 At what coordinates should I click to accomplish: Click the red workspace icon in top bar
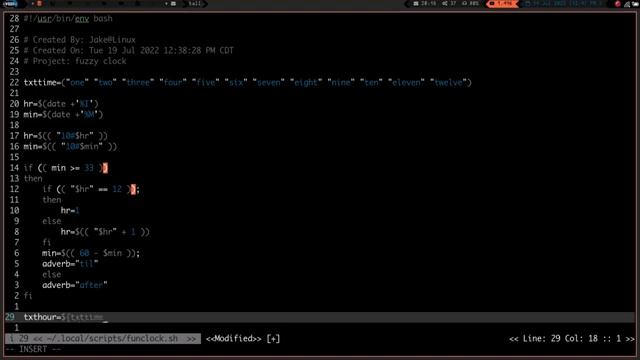pos(39,4)
